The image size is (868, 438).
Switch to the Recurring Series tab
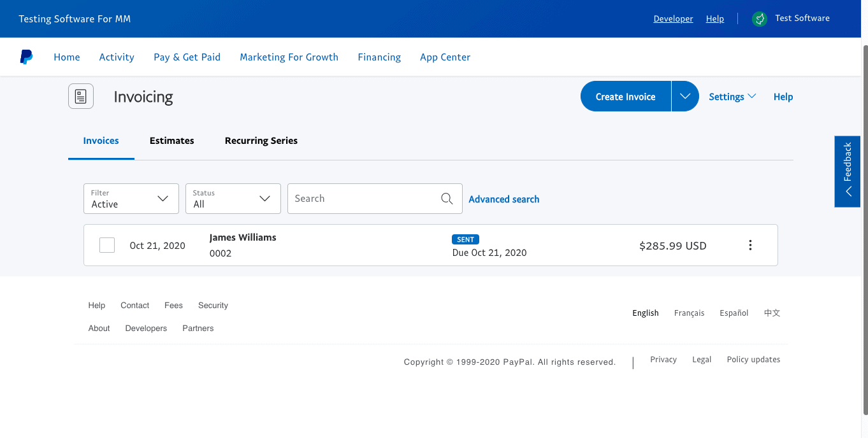click(261, 141)
